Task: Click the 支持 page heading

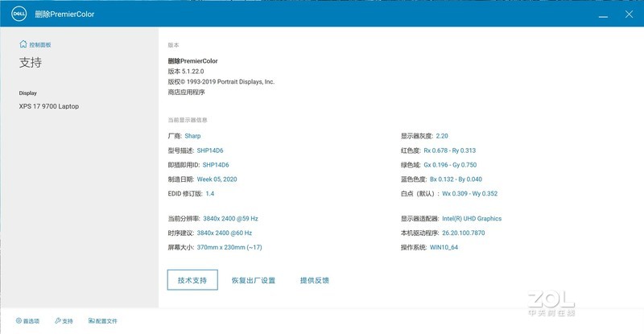Action: [x=31, y=63]
